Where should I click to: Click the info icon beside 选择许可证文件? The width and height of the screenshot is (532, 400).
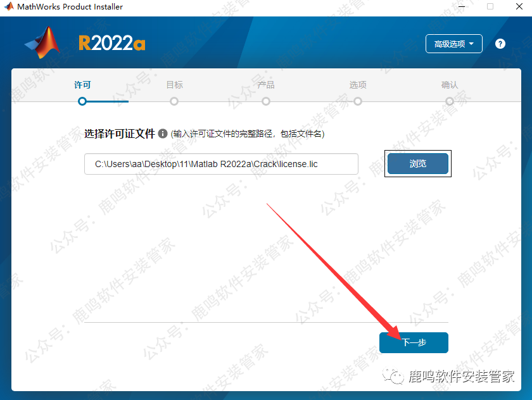(163, 134)
